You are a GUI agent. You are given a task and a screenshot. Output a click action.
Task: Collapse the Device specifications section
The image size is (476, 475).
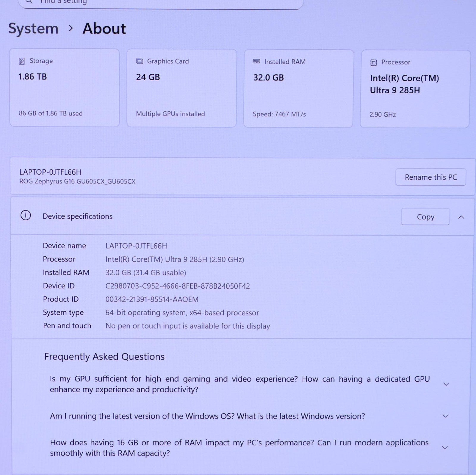461,217
